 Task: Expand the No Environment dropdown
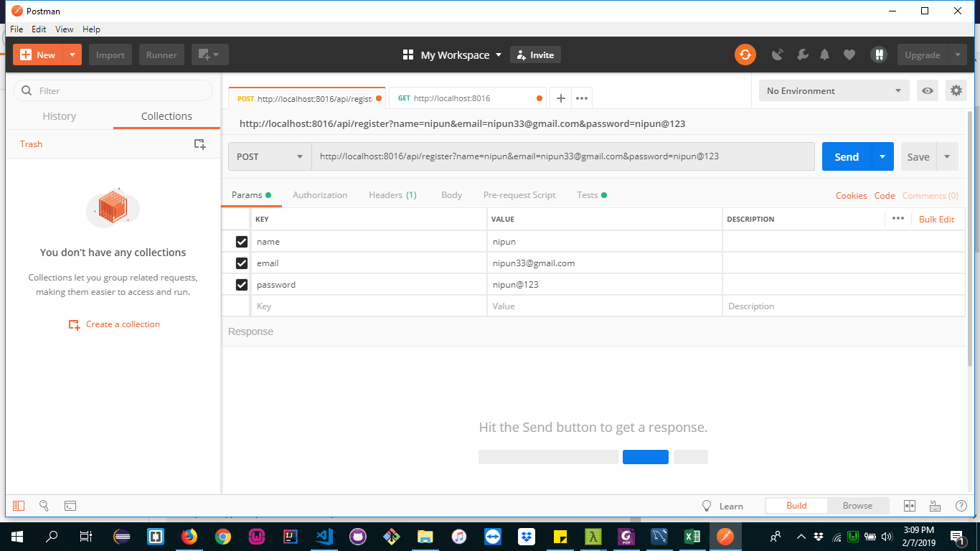click(x=834, y=91)
